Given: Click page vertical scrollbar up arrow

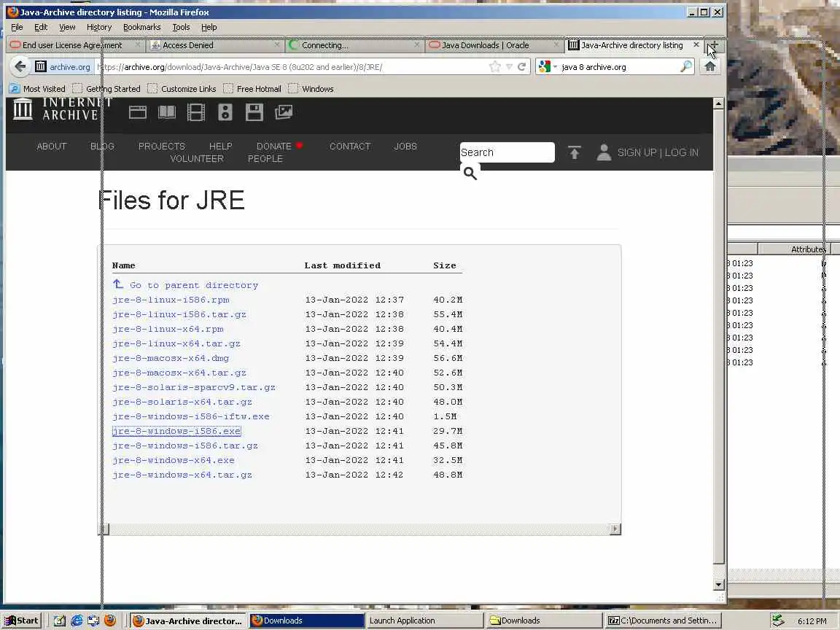Looking at the screenshot, I should click(719, 104).
